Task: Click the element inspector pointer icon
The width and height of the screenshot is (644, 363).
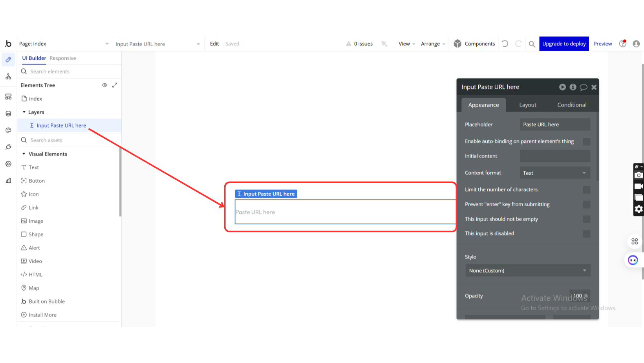Action: (x=384, y=44)
